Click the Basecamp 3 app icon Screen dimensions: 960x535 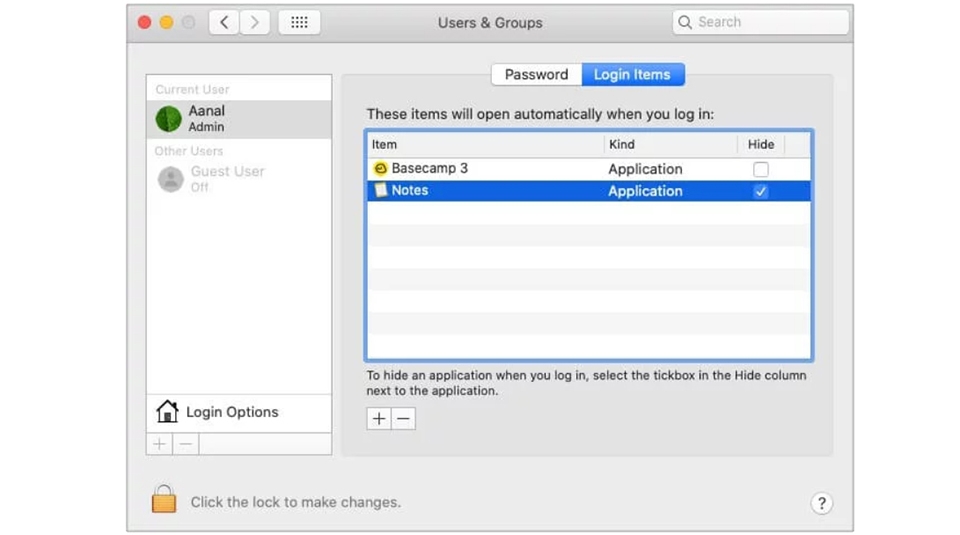tap(380, 168)
